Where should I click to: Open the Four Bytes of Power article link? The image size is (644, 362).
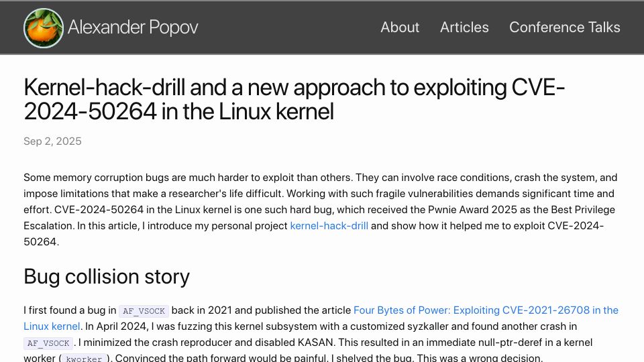pos(321,318)
